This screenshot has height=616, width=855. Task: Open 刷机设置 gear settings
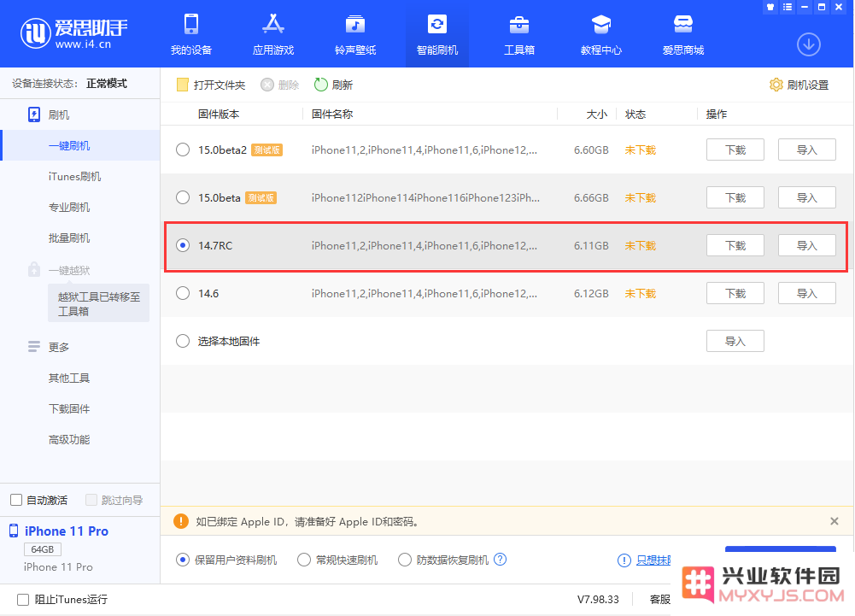pyautogui.click(x=799, y=85)
